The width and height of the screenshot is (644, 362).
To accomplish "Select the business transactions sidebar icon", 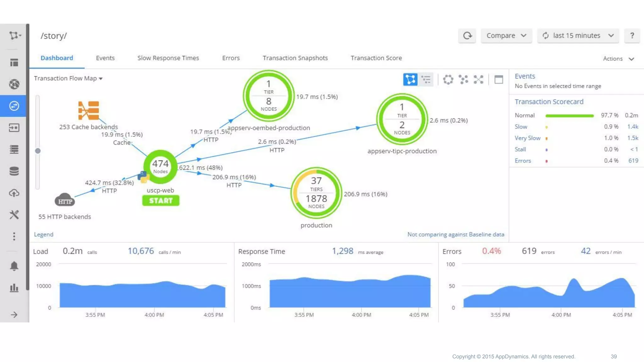I will click(14, 106).
